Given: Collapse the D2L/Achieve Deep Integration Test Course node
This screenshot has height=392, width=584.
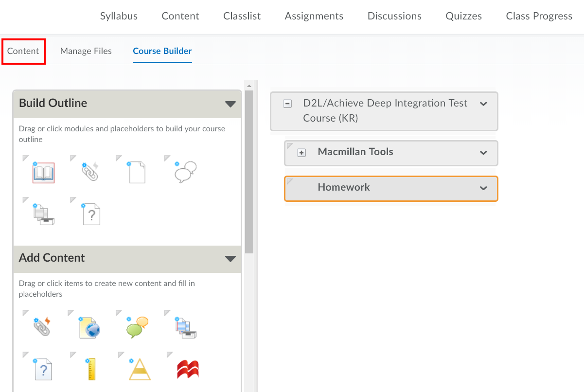Looking at the screenshot, I should (x=287, y=103).
